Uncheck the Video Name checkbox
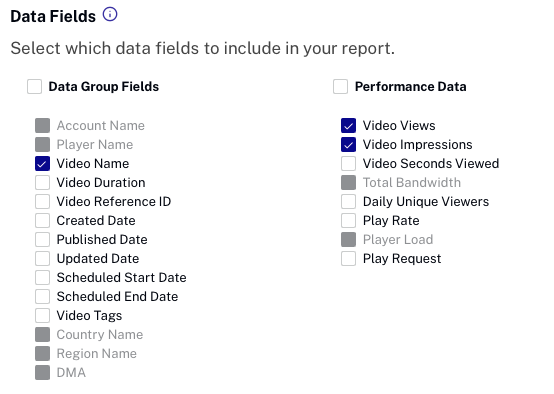The image size is (554, 394). click(42, 164)
